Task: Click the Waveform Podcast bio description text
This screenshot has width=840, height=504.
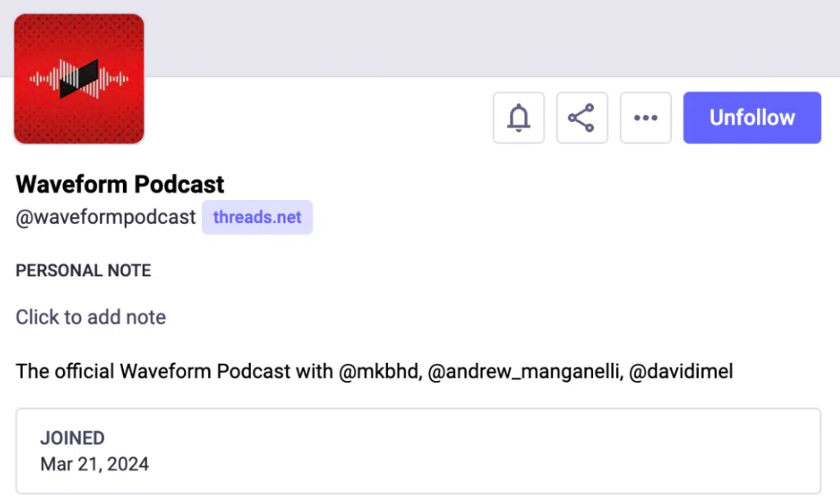Action: pyautogui.click(x=374, y=371)
